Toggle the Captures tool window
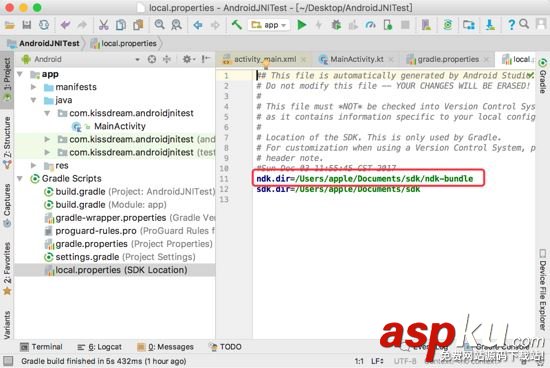The width and height of the screenshot is (550, 368). (x=7, y=205)
